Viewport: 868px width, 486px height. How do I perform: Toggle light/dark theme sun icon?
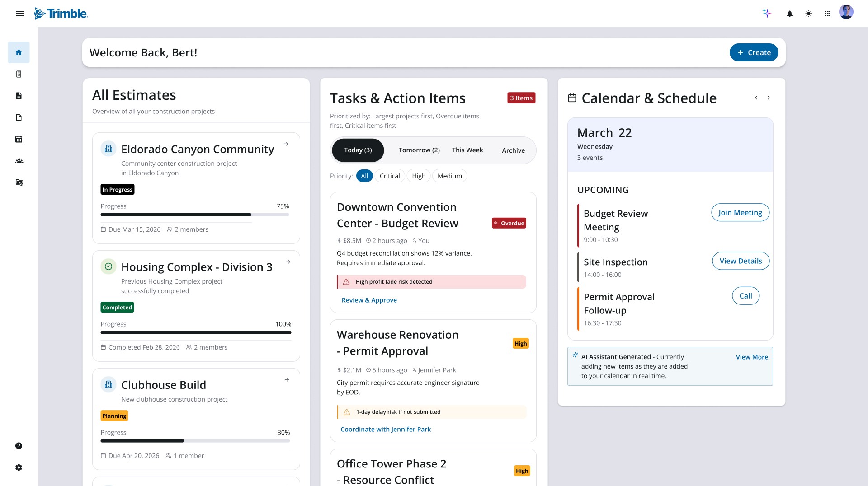(809, 14)
